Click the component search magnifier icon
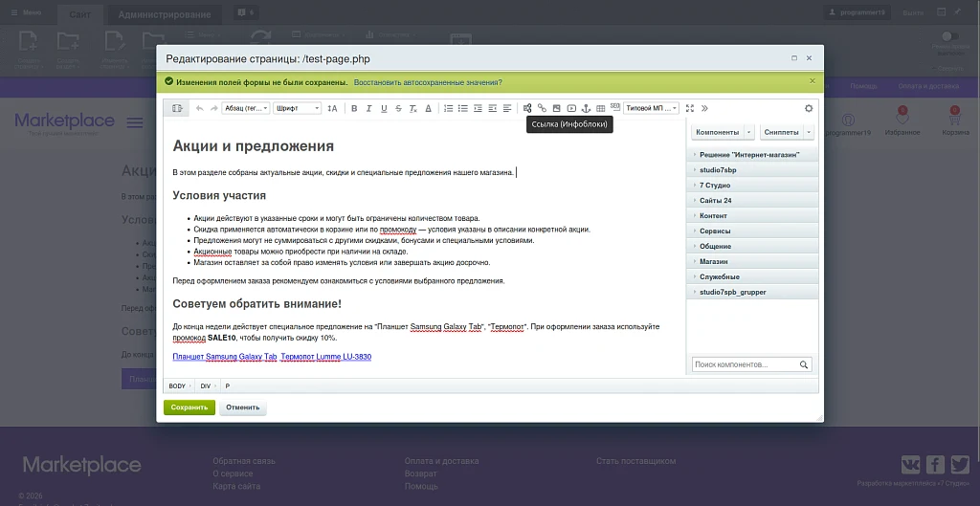980x506 pixels. tap(804, 364)
